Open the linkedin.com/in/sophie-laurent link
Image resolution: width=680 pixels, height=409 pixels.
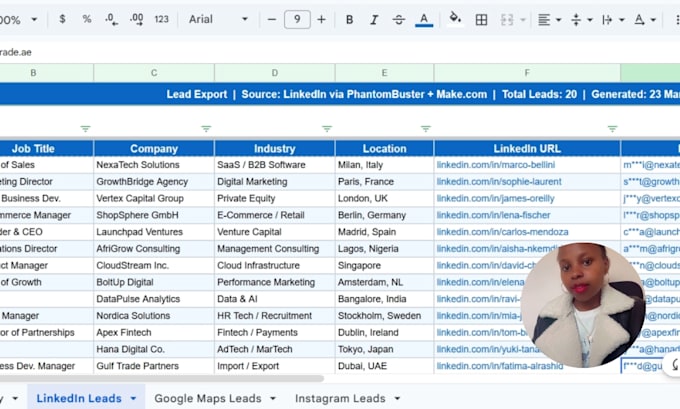499,182
